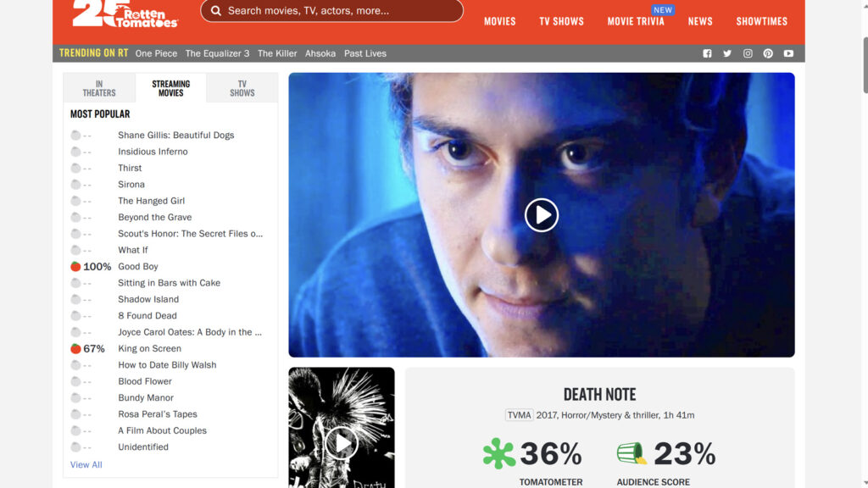Open trending topic One Piece

click(156, 53)
